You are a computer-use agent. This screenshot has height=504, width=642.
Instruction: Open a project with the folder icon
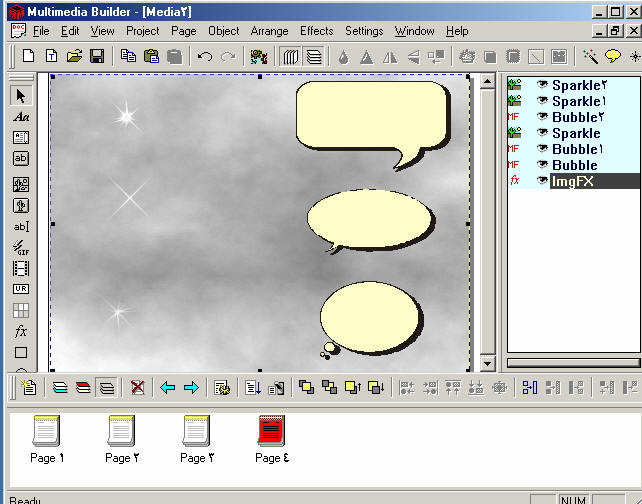click(x=74, y=56)
